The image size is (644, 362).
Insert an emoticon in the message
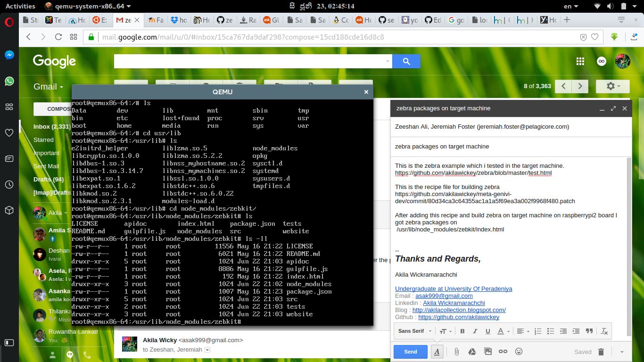[519, 352]
